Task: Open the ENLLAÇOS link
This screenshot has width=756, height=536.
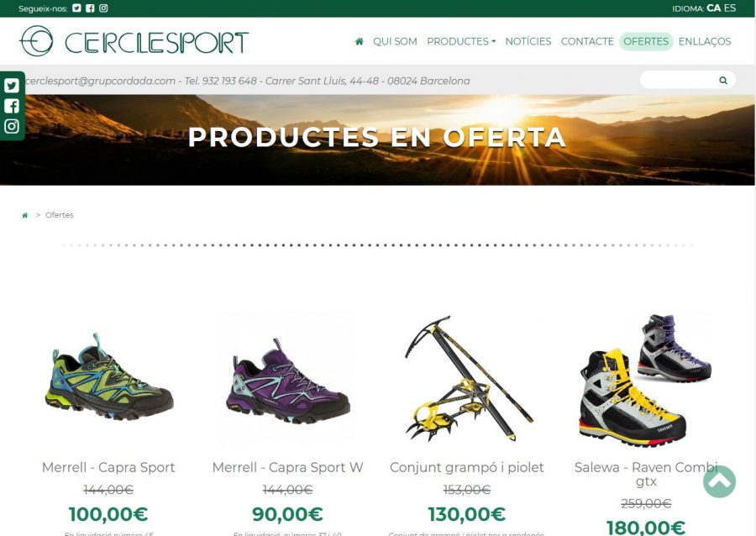Action: click(705, 41)
